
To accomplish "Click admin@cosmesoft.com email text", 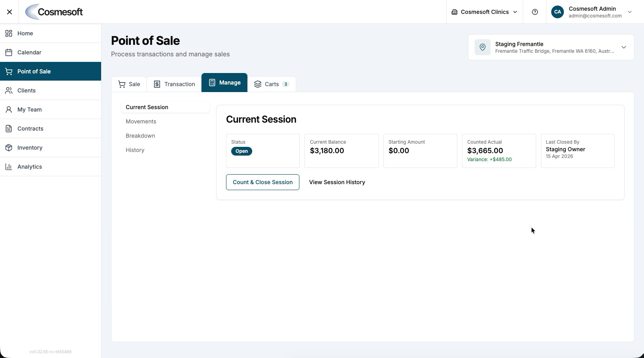I will click(x=595, y=16).
